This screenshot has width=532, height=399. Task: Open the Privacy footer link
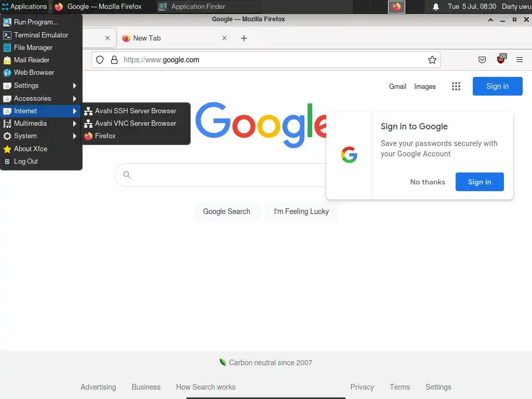(362, 387)
